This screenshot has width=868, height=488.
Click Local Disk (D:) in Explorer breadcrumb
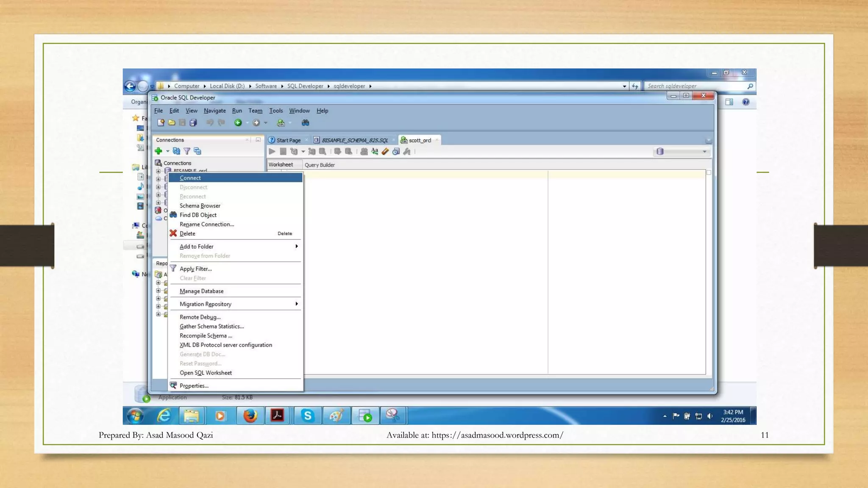[x=227, y=86]
